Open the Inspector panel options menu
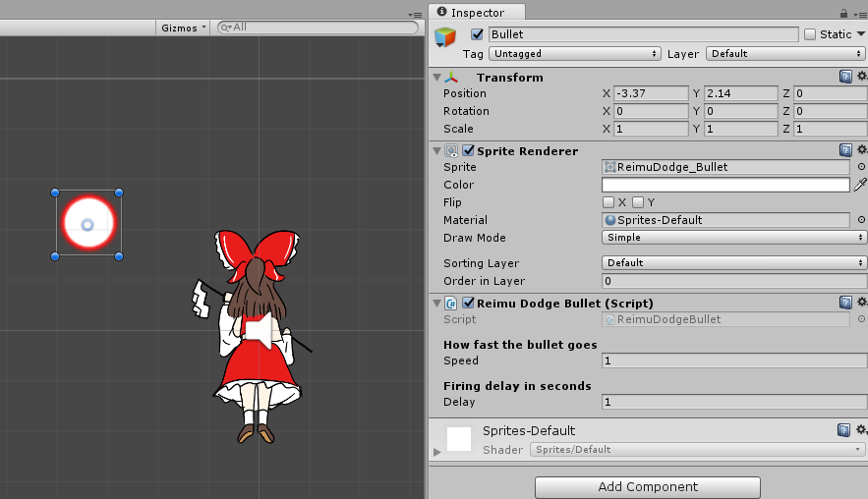 [x=860, y=15]
